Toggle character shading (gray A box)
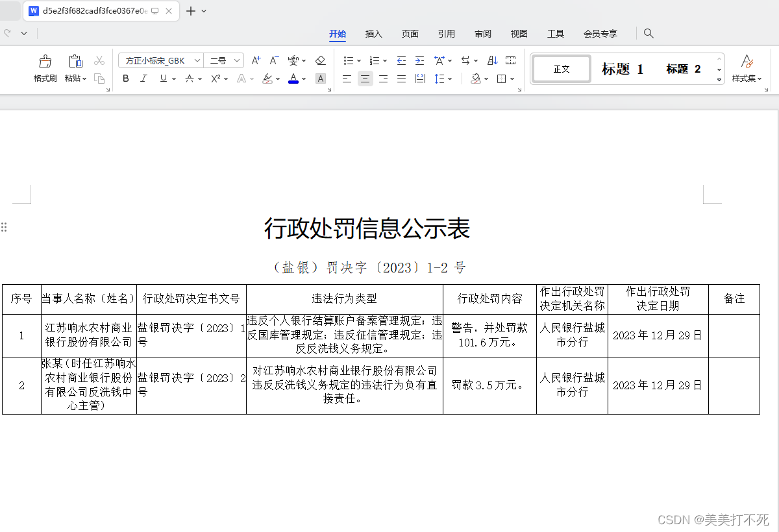 (320, 79)
